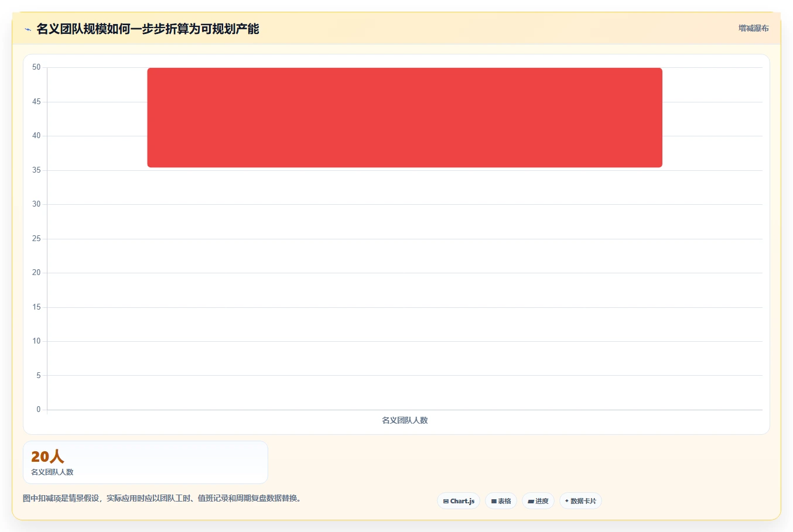Click the 增减瀑布 tag in the header
This screenshot has height=532, width=793.
tap(753, 28)
